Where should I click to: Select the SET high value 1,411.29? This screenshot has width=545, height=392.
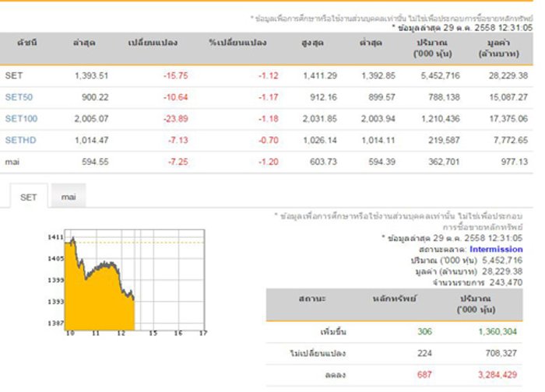[x=320, y=75]
